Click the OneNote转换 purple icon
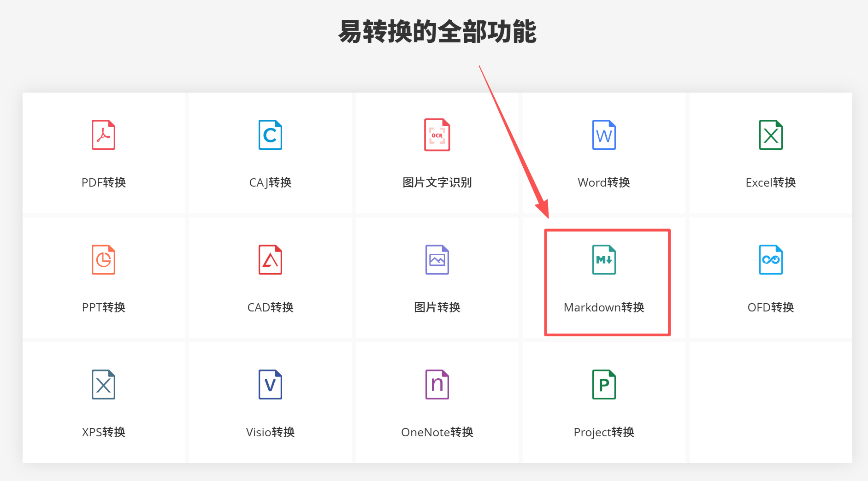The width and height of the screenshot is (868, 481). tap(437, 384)
